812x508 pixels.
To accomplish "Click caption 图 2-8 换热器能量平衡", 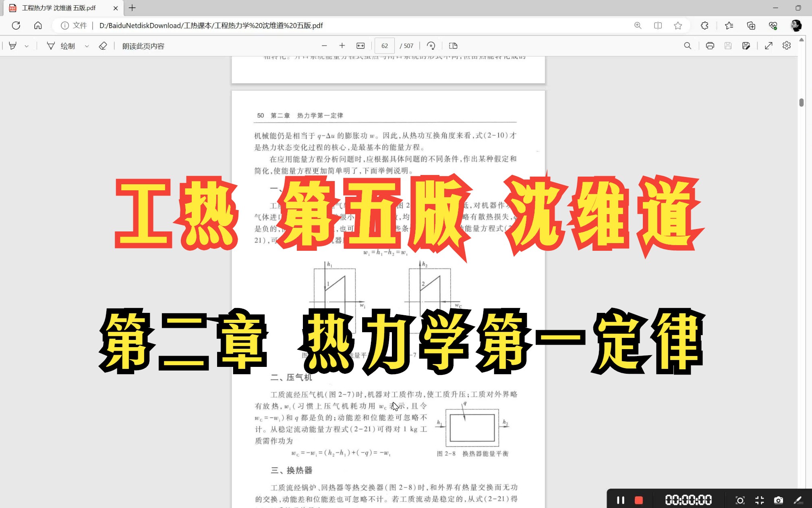I will 472,454.
